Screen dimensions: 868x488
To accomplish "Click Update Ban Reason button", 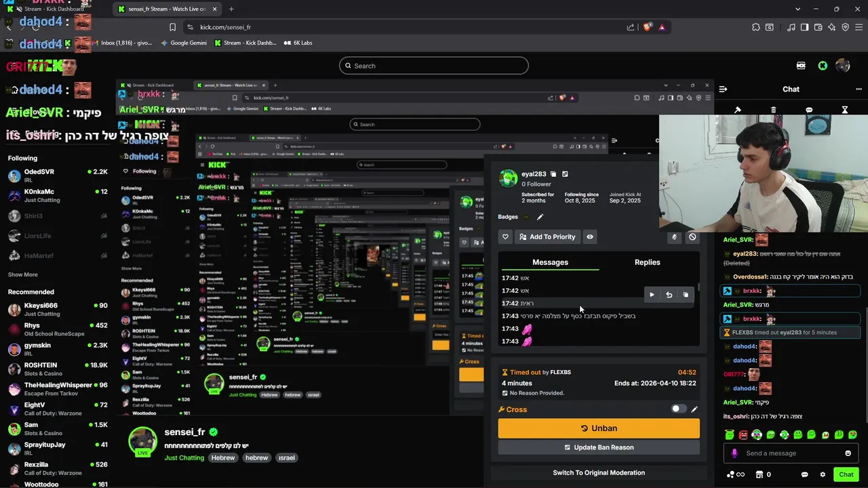I will pyautogui.click(x=599, y=447).
